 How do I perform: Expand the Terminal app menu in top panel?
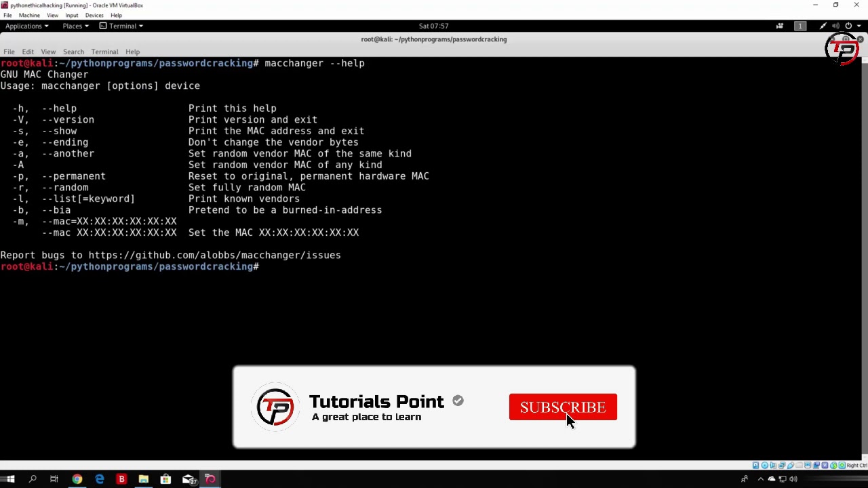click(x=121, y=26)
